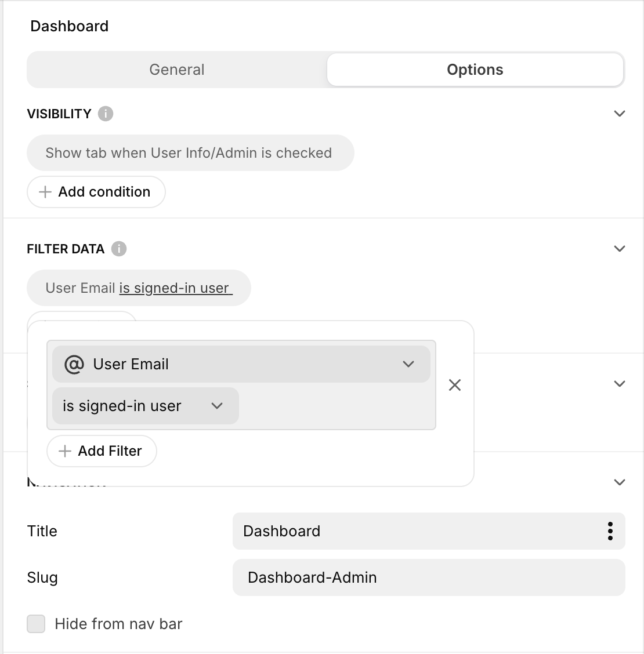This screenshot has width=644, height=654.
Task: Collapse the section chevron above Title
Action: pyautogui.click(x=620, y=482)
